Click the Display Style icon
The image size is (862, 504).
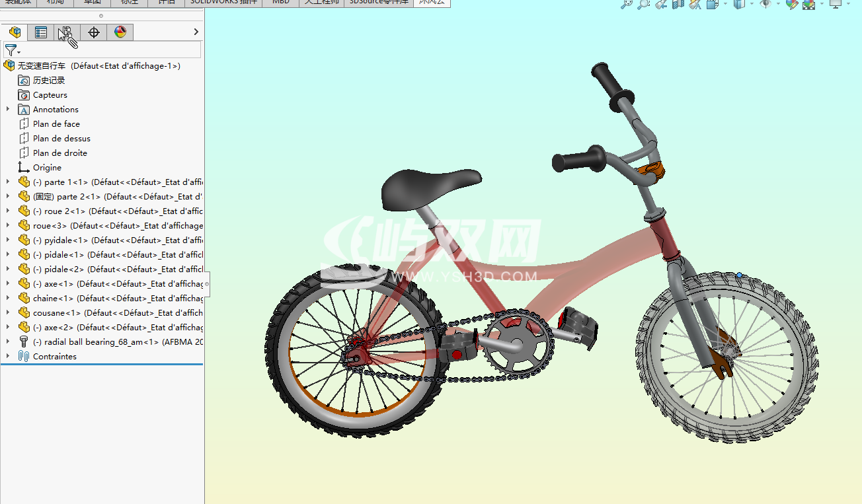click(x=740, y=4)
